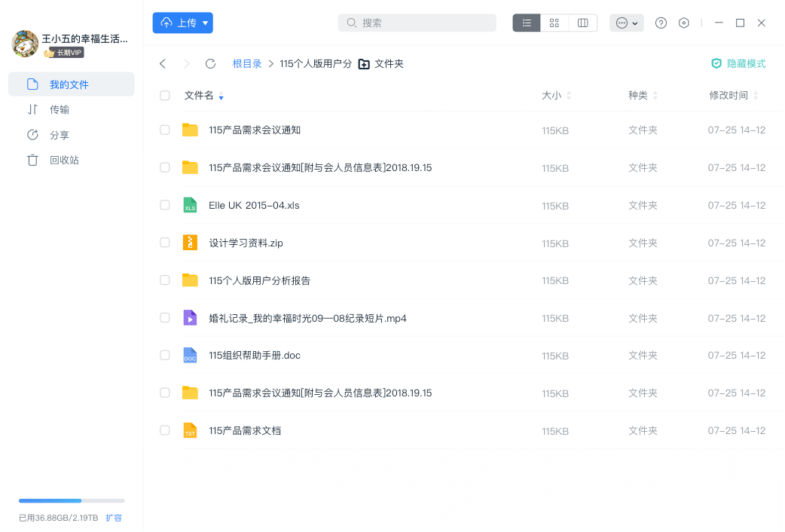Go back with the left arrow
The width and height of the screenshot is (785, 532).
pyautogui.click(x=163, y=64)
